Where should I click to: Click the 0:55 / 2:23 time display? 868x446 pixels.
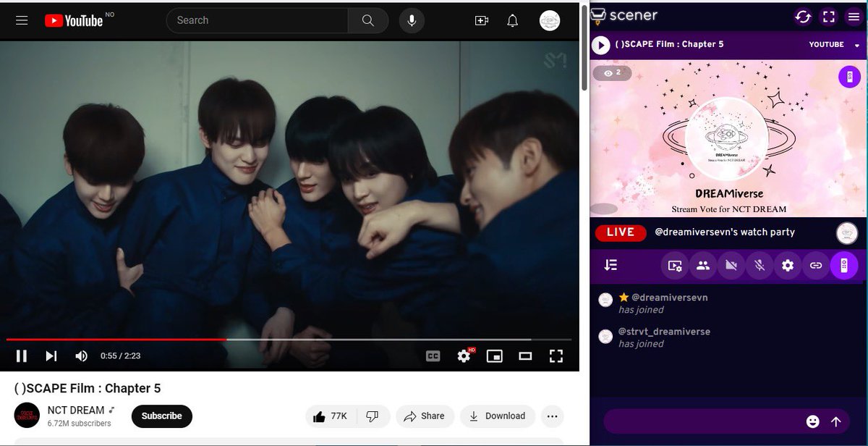click(x=120, y=355)
